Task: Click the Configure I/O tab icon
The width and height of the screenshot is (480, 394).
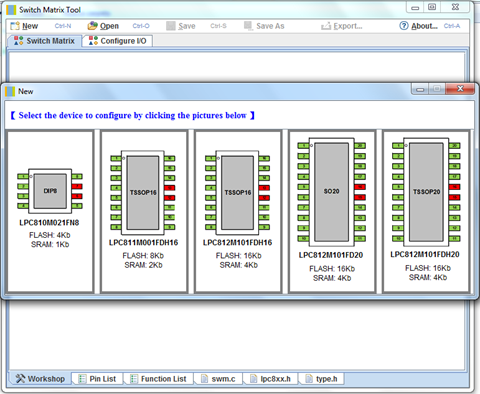Action: coord(93,41)
